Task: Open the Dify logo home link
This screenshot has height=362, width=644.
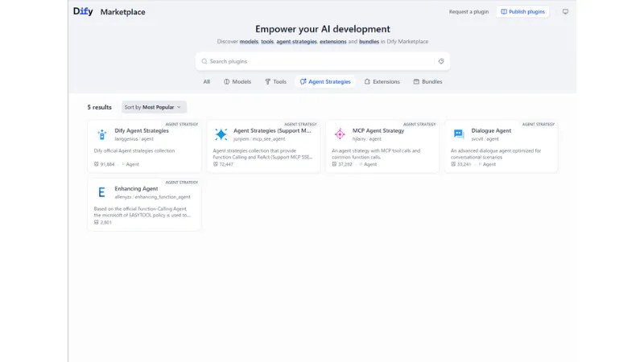Action: click(x=83, y=11)
